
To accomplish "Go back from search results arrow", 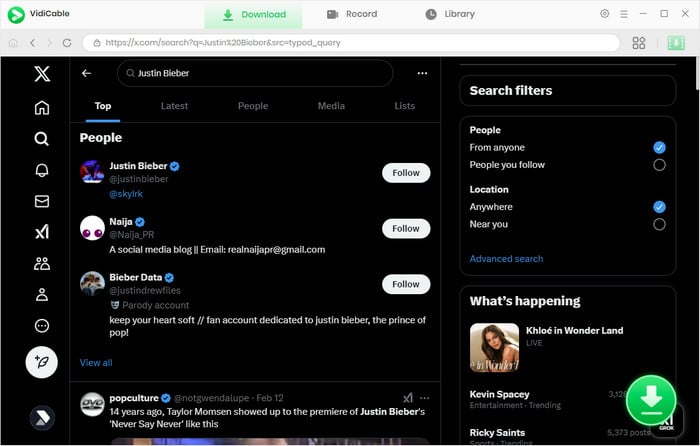I will (87, 73).
